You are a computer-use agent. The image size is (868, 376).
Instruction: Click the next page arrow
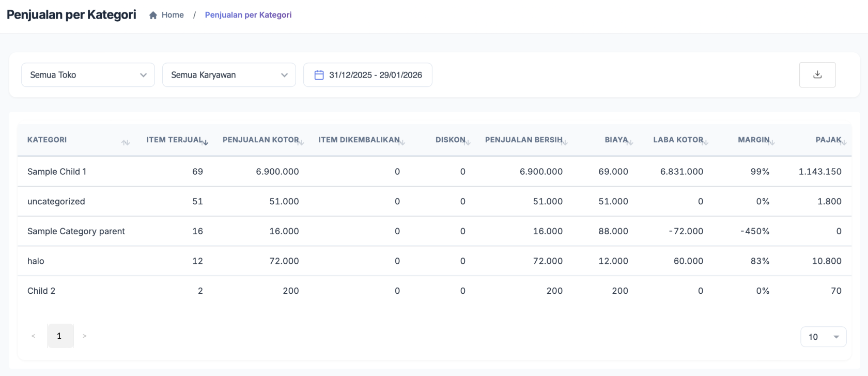(85, 336)
